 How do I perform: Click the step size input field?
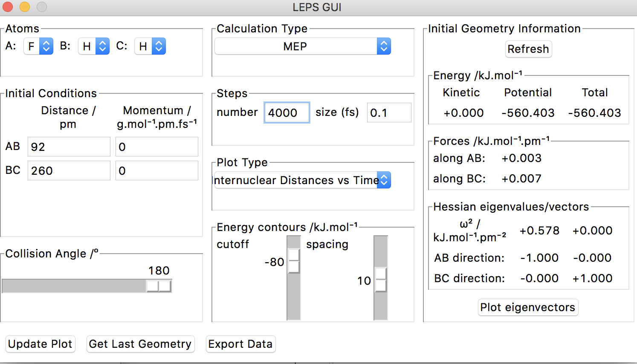389,113
